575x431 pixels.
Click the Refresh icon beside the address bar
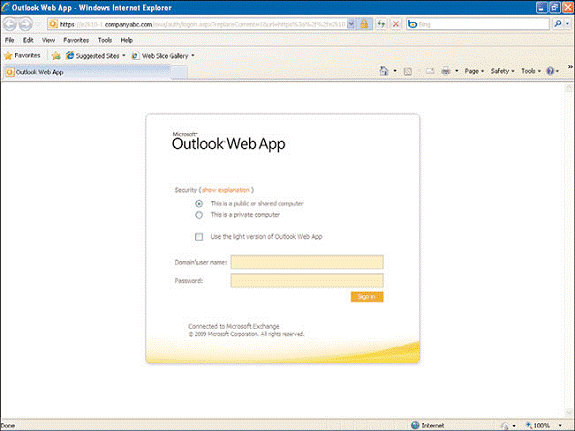(x=381, y=24)
